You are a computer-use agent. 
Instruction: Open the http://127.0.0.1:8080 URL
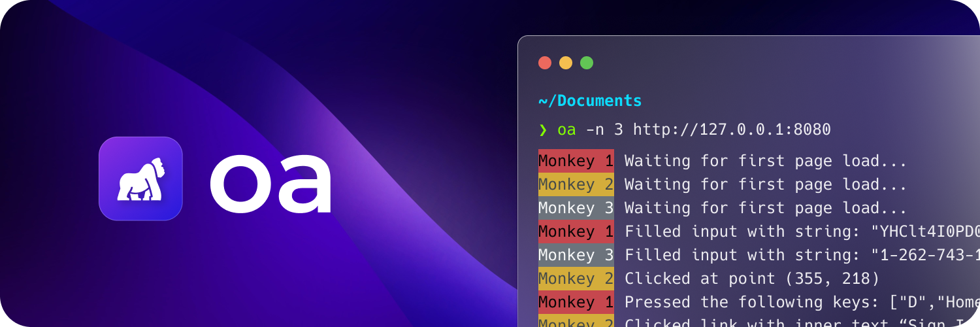(732, 129)
